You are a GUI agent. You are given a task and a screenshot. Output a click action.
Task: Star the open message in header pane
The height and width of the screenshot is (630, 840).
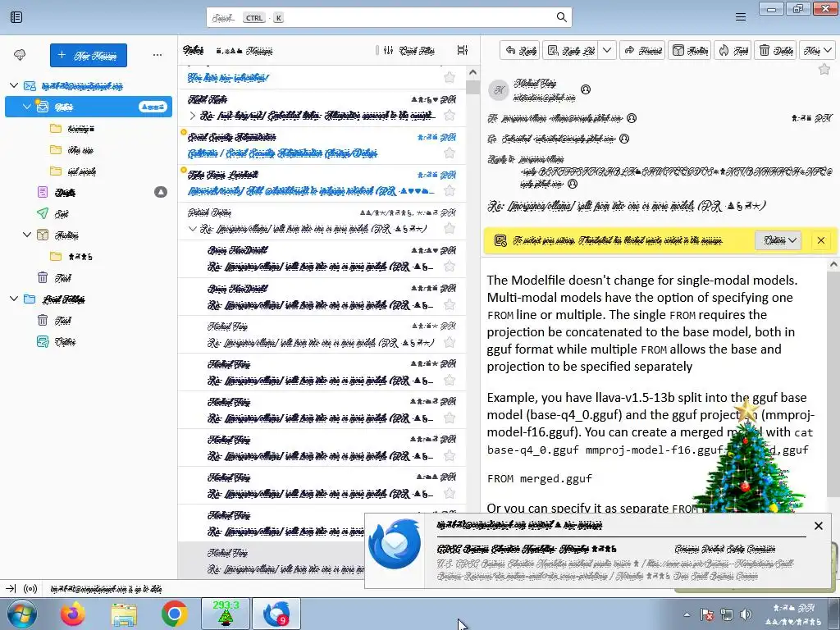(824, 69)
